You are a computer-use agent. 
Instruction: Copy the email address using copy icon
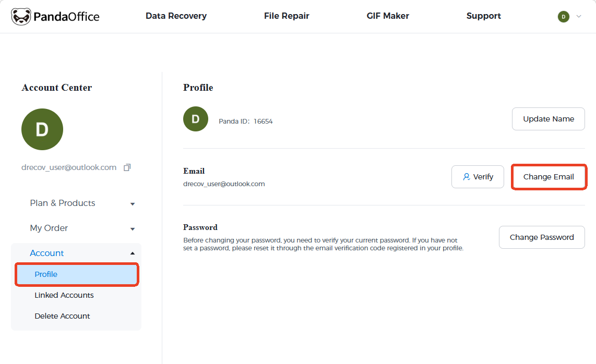click(x=127, y=167)
